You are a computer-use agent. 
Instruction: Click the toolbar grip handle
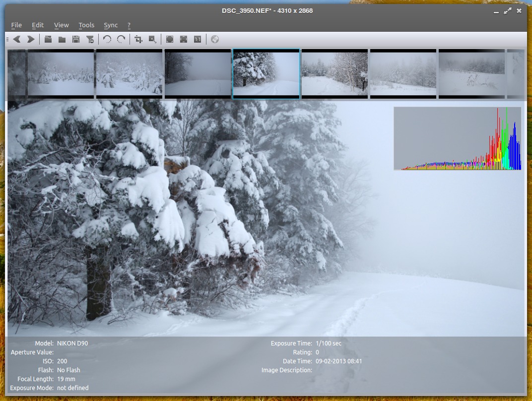[x=7, y=39]
